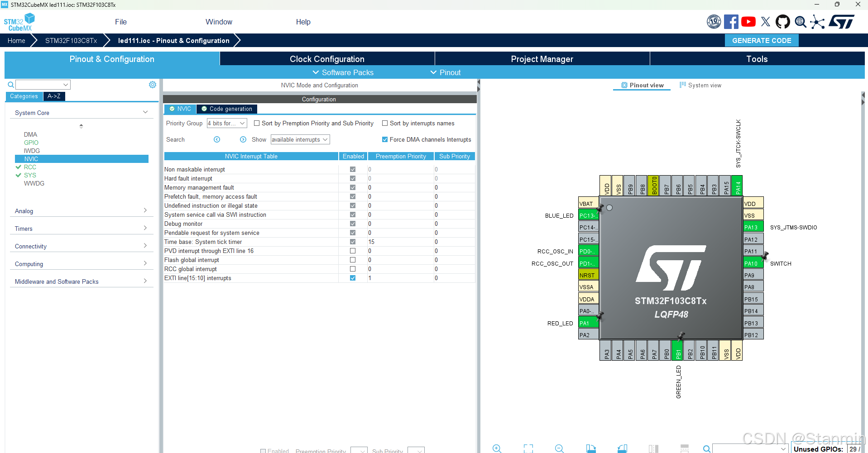Click the STM32F103C8Tx breadcrumb
Viewport: 868px width, 453px height.
[71, 40]
